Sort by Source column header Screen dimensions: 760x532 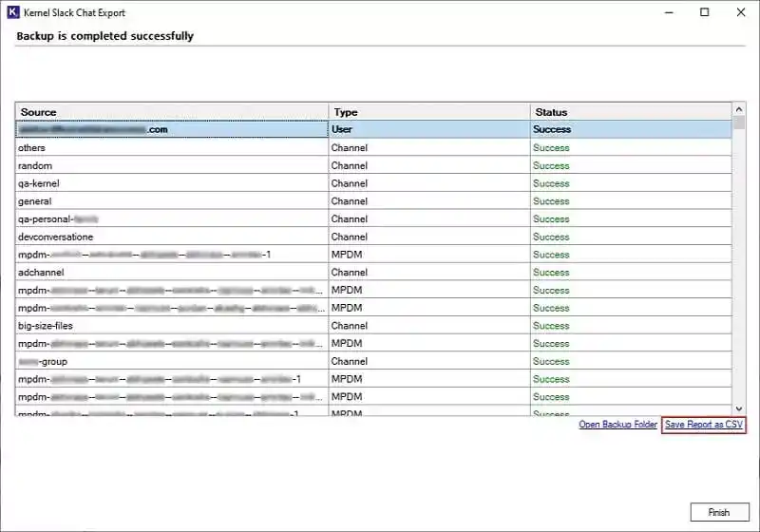(x=172, y=112)
